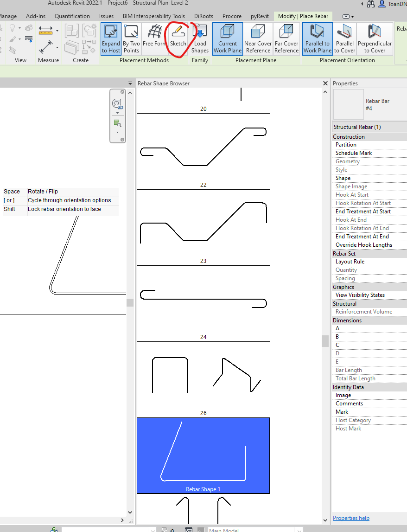
Task: Click the 2D navigation wheel icon
Action: pos(117,104)
